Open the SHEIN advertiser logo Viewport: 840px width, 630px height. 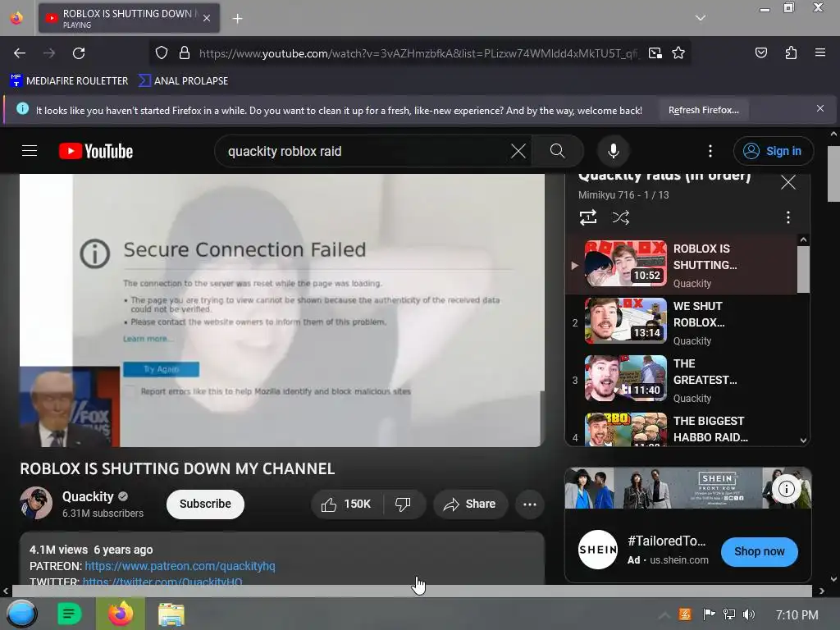point(598,550)
